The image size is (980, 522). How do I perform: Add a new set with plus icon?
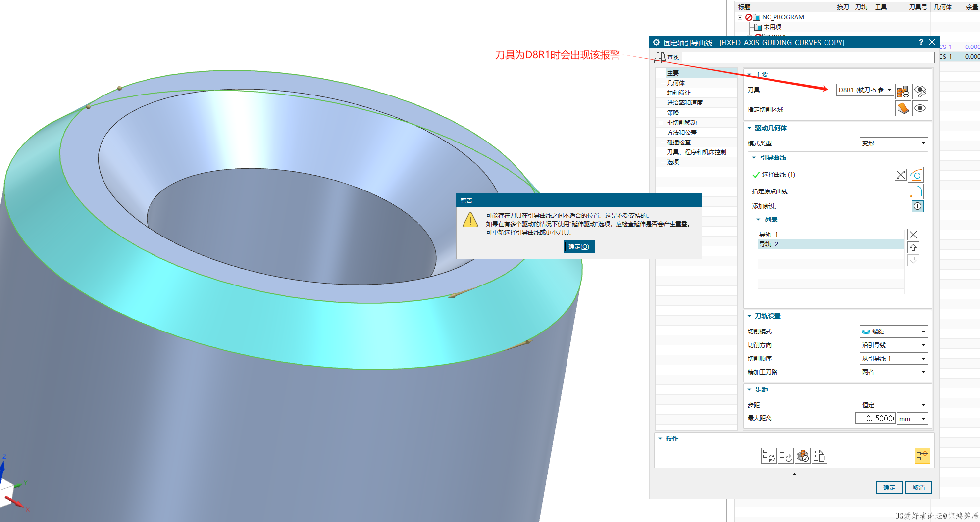click(917, 206)
